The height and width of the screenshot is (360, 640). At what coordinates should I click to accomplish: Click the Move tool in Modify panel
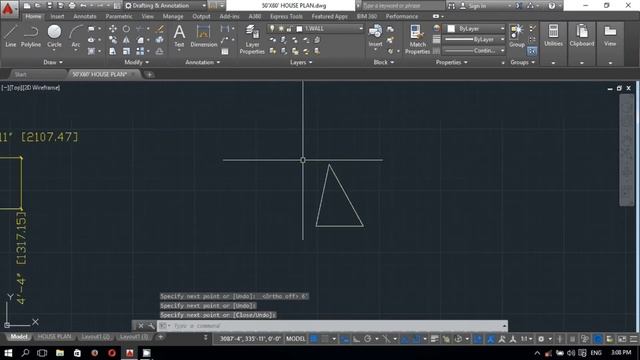pos(113,29)
